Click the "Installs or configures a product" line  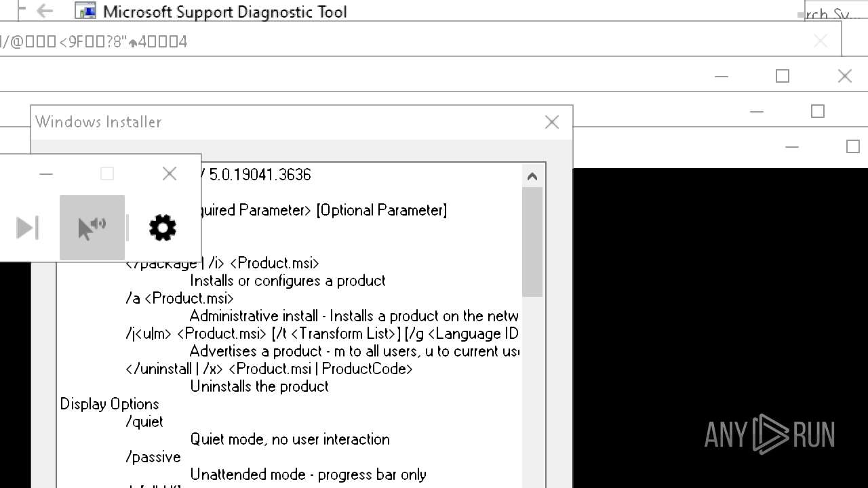(288, 281)
